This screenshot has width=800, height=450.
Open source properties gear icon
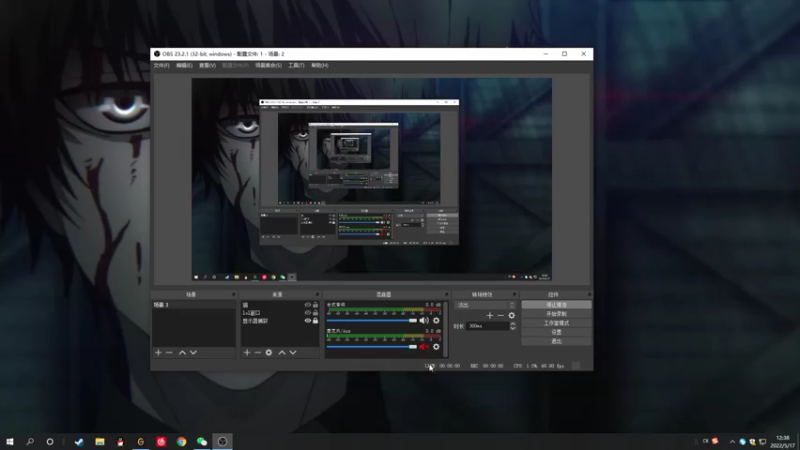pyautogui.click(x=269, y=352)
